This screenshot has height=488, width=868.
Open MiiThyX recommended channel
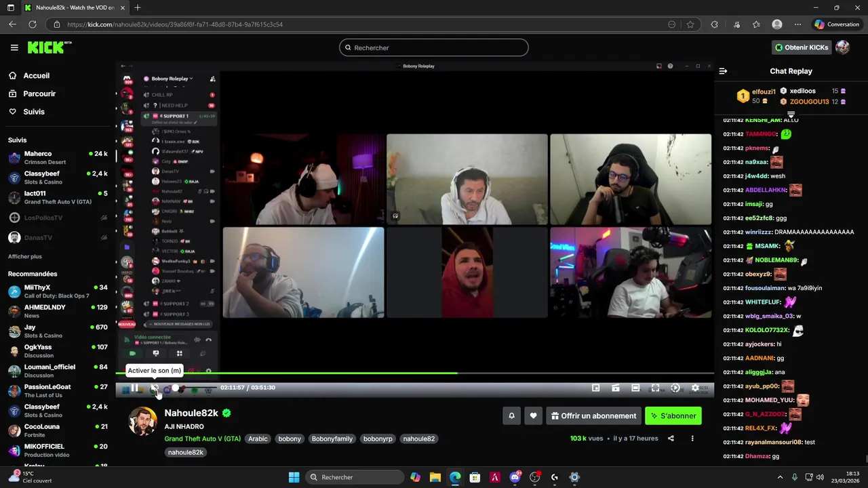click(58, 291)
